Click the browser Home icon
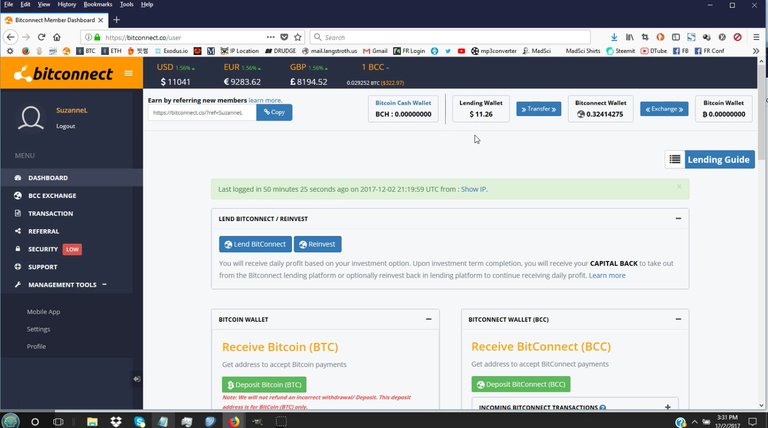Viewport: 768px width, 428px height. tap(57, 37)
